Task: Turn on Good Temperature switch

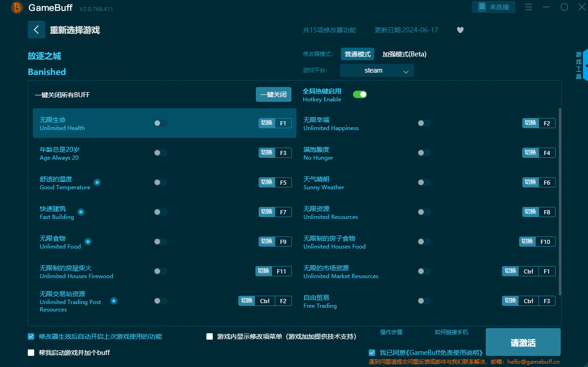Action: point(161,182)
